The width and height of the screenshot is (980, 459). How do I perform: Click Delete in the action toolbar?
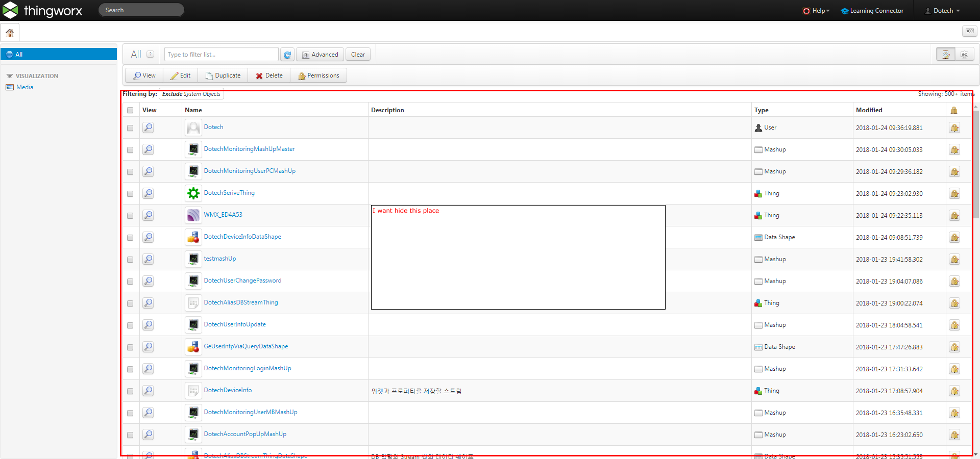pyautogui.click(x=269, y=75)
